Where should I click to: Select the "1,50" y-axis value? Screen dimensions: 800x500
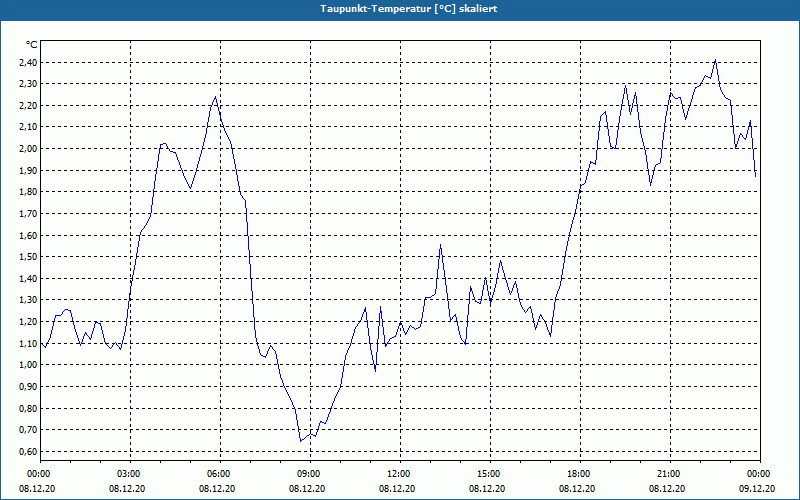(28, 257)
